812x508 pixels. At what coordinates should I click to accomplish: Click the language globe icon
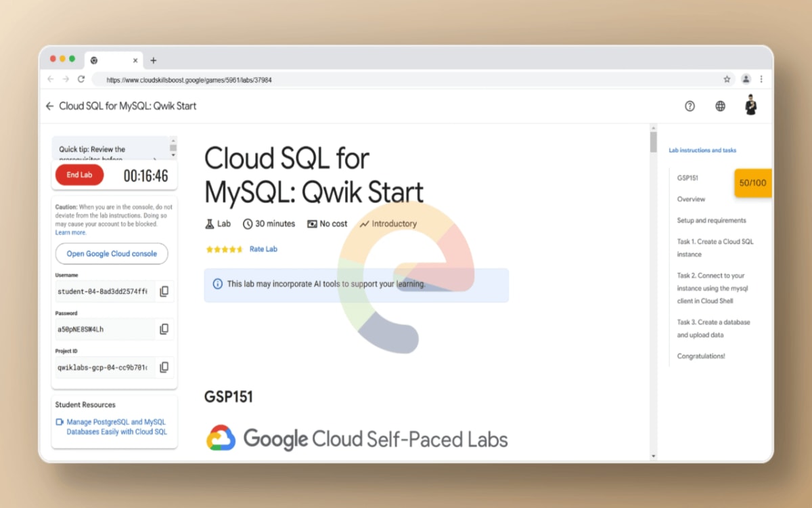tap(719, 106)
